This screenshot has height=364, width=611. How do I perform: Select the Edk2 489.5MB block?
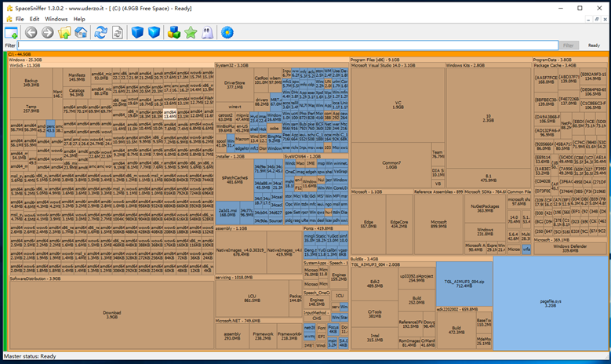[374, 283]
